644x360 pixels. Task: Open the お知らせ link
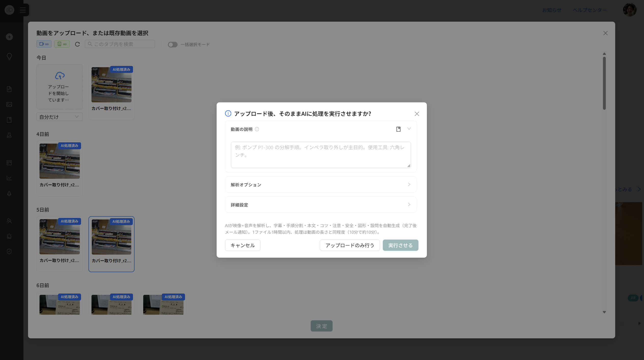point(551,10)
